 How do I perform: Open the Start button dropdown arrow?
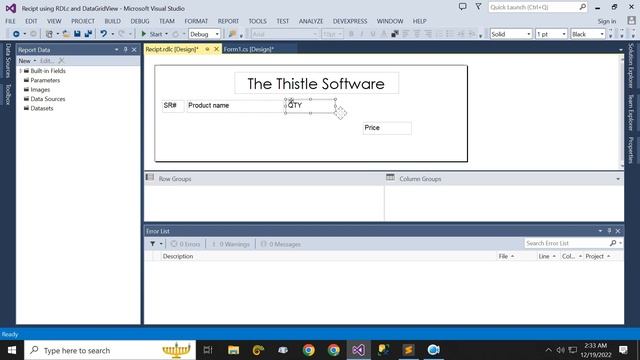tap(166, 34)
